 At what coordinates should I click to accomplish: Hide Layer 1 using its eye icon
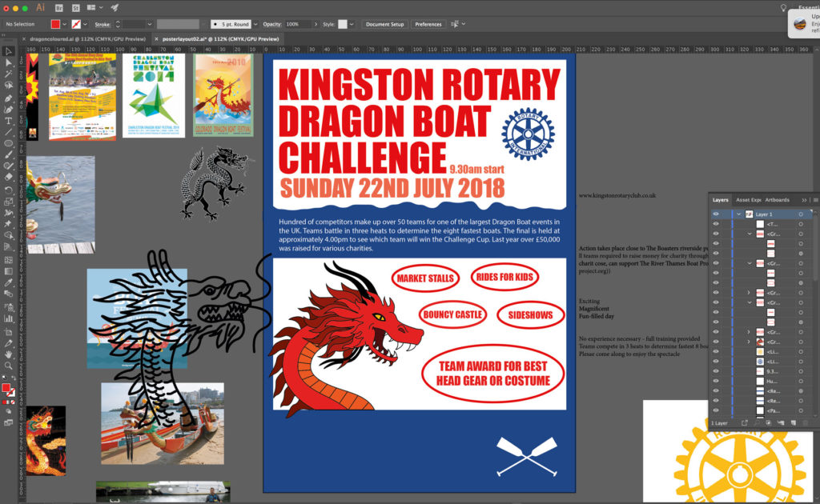[716, 214]
